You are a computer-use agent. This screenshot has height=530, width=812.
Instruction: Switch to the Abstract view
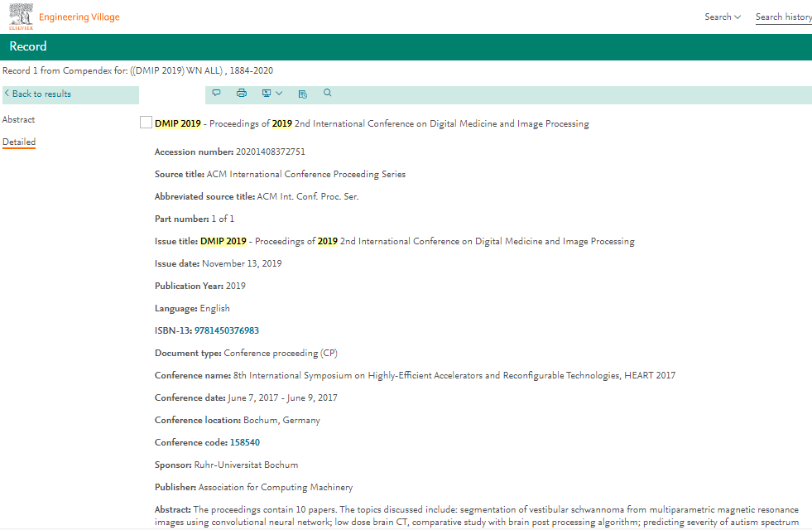click(19, 119)
